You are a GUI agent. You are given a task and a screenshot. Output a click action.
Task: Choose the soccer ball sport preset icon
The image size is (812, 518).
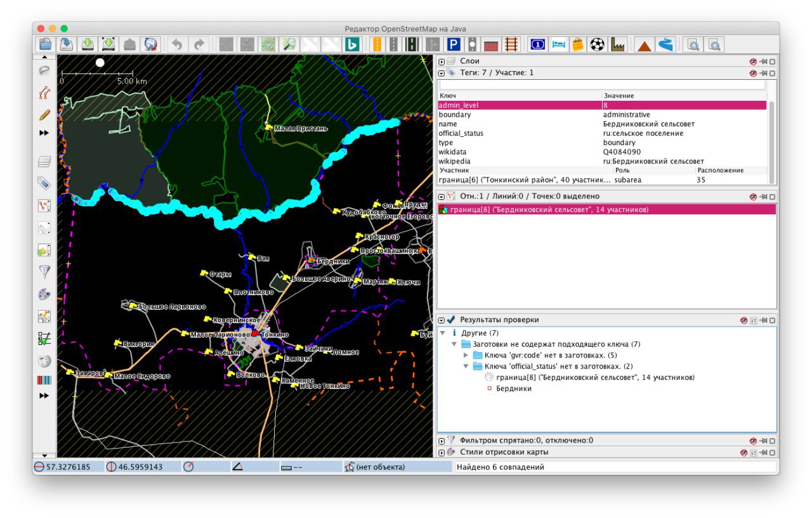[x=597, y=44]
